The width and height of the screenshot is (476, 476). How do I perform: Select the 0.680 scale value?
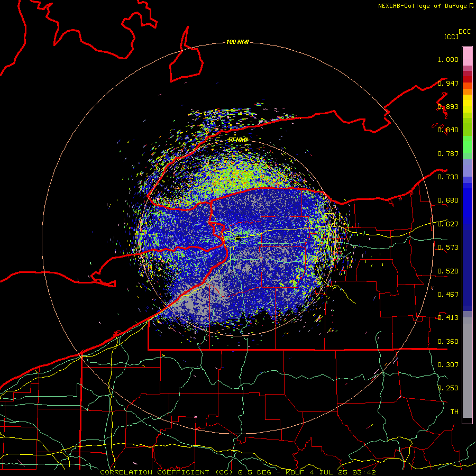coord(448,200)
